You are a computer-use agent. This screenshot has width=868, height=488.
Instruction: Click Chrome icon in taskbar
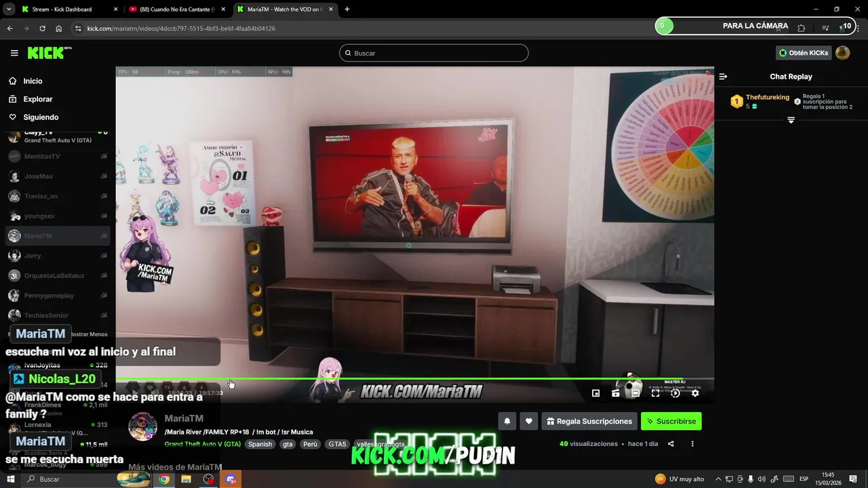[164, 479]
